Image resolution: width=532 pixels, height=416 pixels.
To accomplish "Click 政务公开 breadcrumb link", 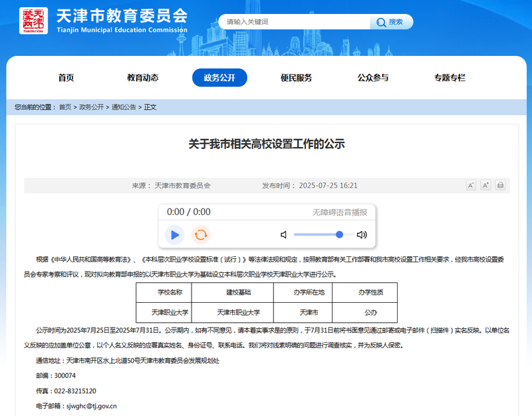I will coord(91,107).
